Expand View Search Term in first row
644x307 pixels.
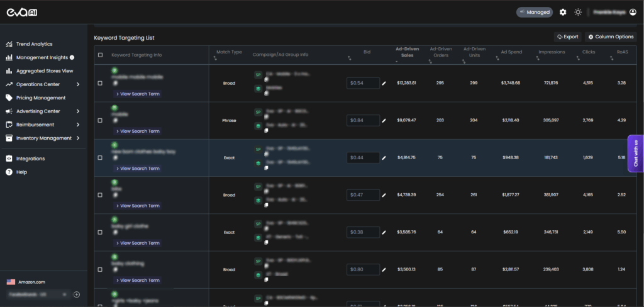137,94
